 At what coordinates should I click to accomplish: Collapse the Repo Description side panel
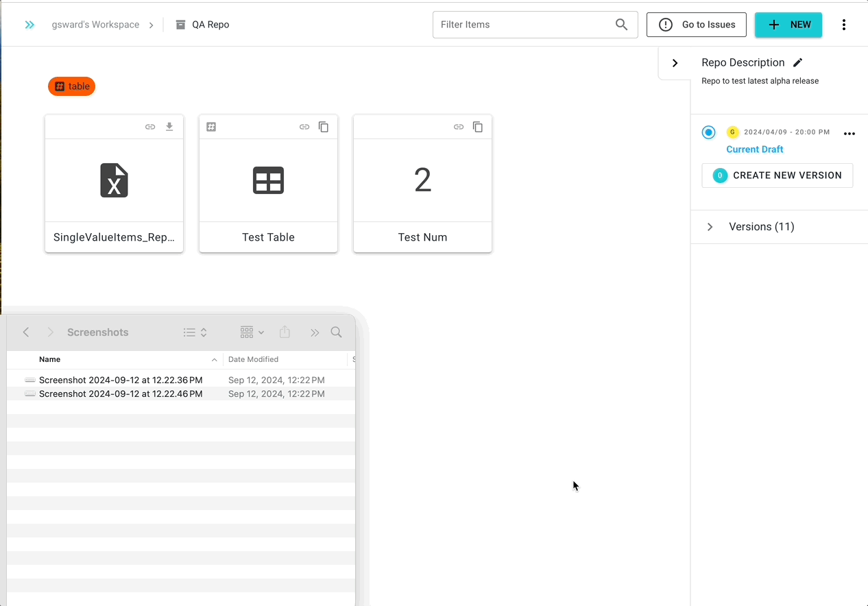pos(675,63)
